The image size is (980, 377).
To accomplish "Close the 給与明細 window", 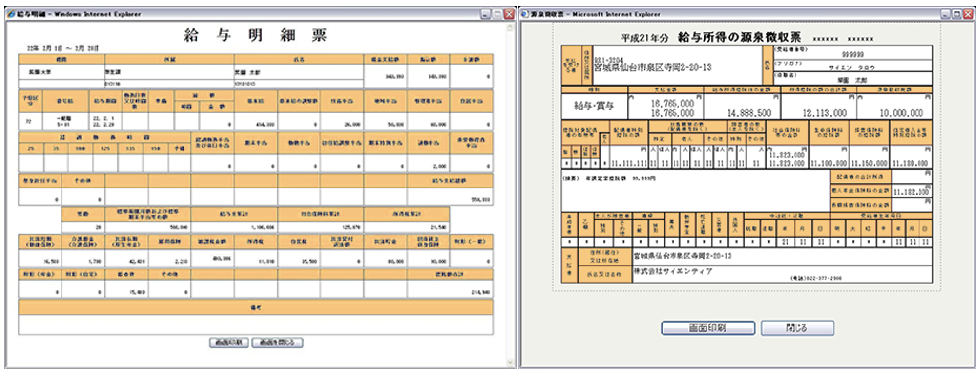I will (509, 14).
